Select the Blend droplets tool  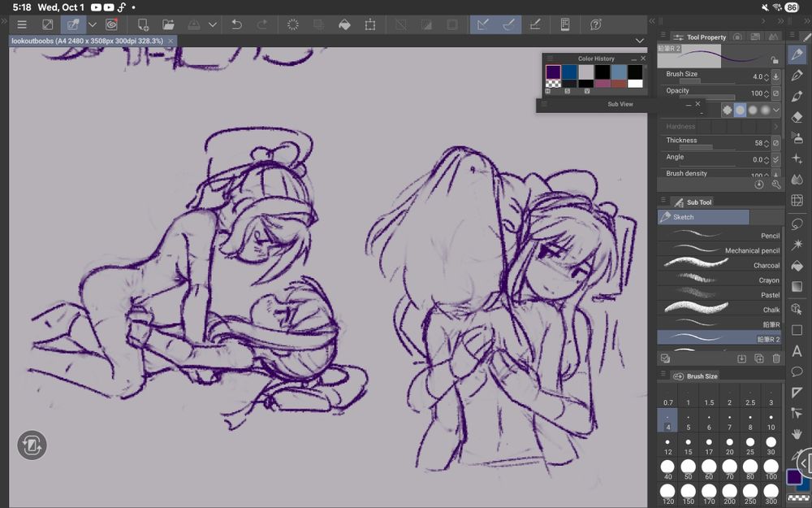pos(797,180)
